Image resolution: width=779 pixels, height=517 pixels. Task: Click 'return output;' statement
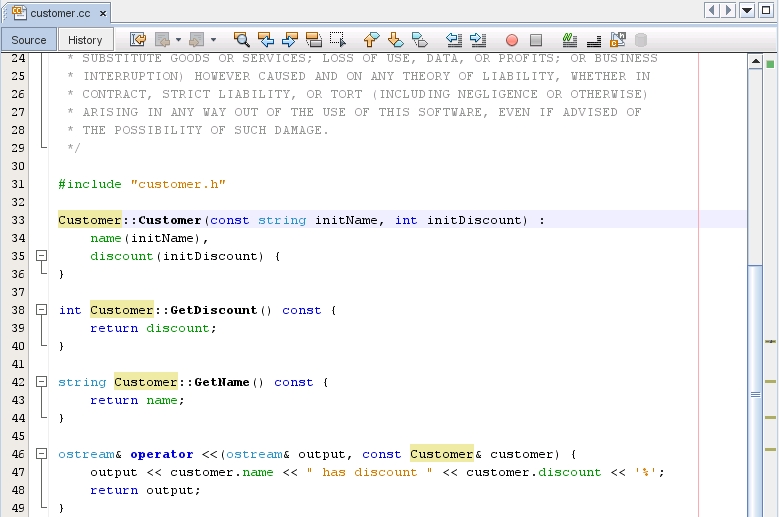(146, 490)
